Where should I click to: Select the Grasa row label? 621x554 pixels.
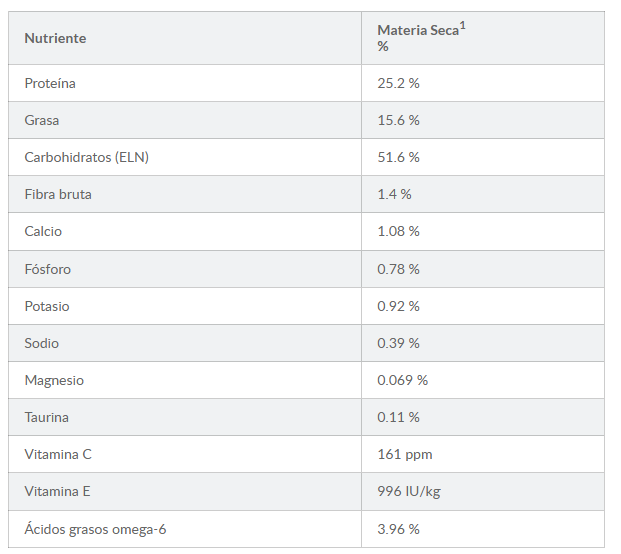coord(42,120)
